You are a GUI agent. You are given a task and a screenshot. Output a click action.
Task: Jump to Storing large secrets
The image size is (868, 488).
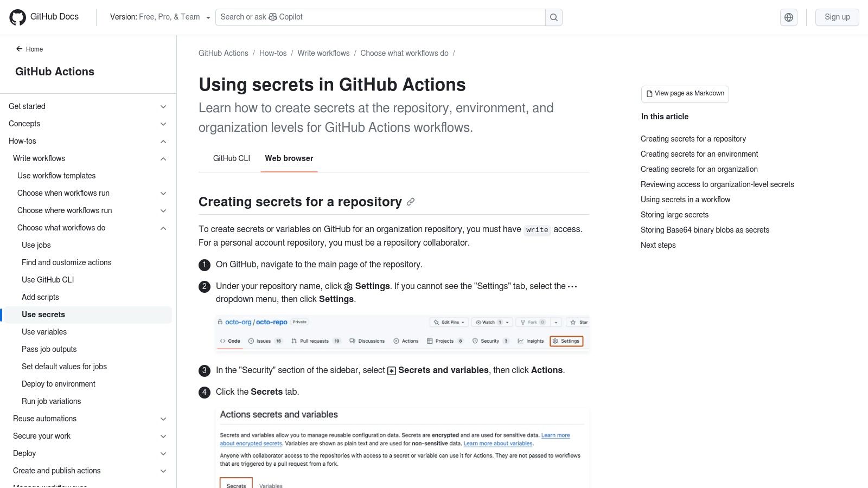[674, 215]
